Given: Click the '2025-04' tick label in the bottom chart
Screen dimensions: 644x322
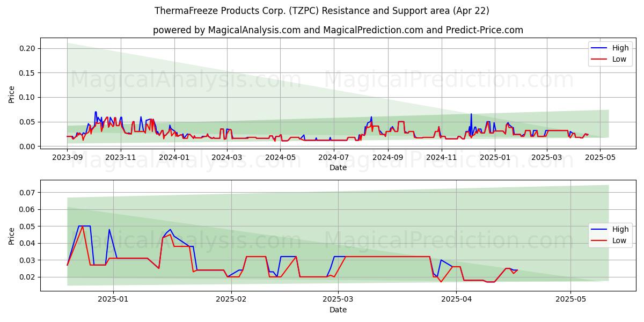Looking at the screenshot, I should click(x=457, y=299).
